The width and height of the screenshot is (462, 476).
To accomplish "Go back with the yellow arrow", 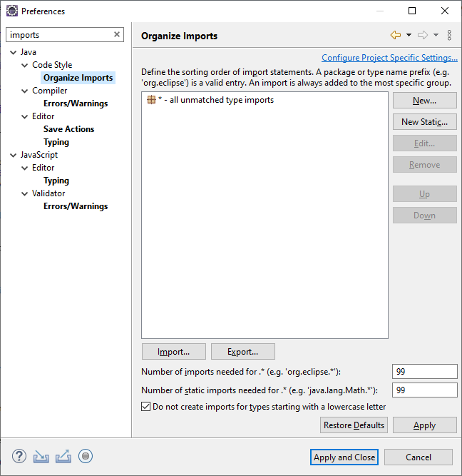I will [x=396, y=35].
